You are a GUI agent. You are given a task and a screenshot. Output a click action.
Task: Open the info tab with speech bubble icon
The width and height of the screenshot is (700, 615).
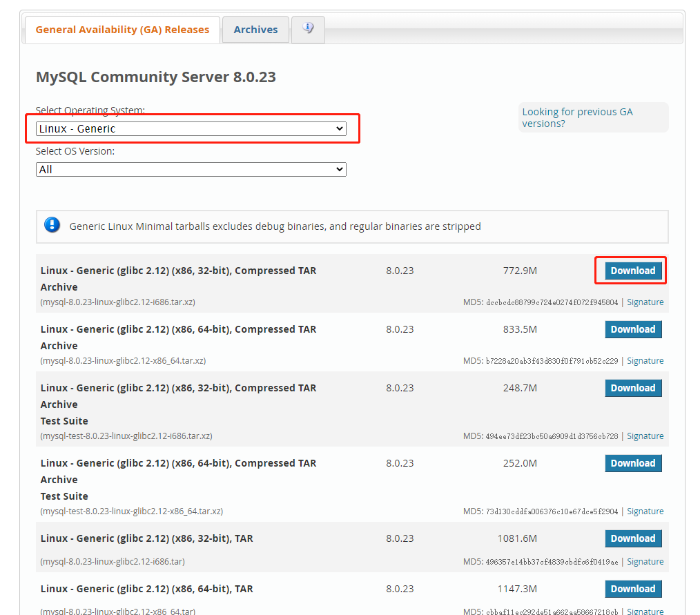coord(308,29)
